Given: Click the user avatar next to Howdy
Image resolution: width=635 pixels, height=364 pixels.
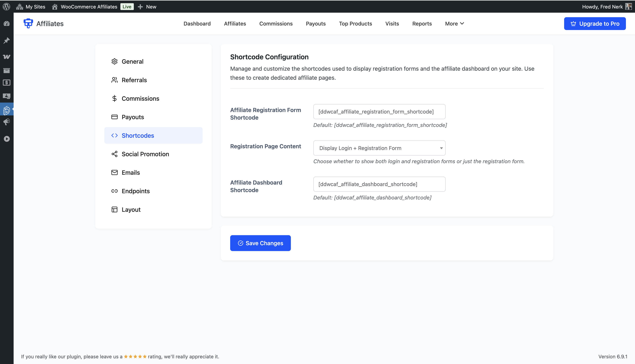Looking at the screenshot, I should point(629,6).
